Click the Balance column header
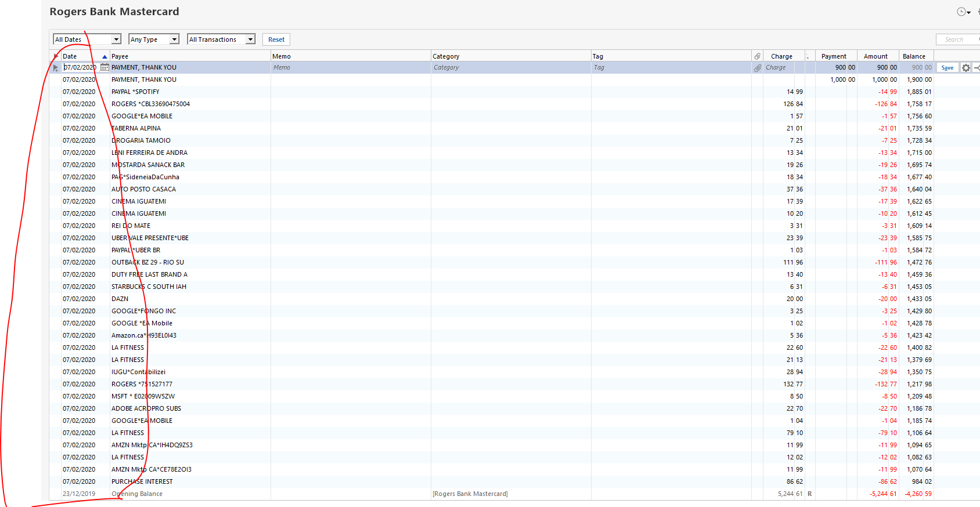 pyautogui.click(x=914, y=56)
